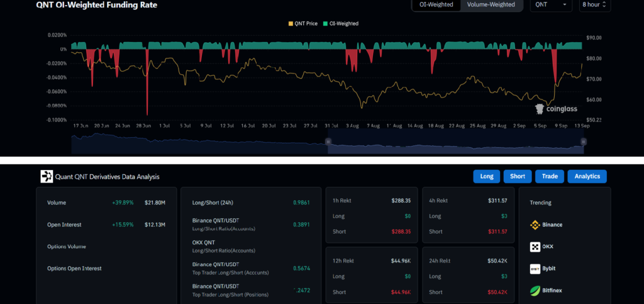Click the Quant QNT logo icon
The image size is (644, 304).
click(47, 176)
